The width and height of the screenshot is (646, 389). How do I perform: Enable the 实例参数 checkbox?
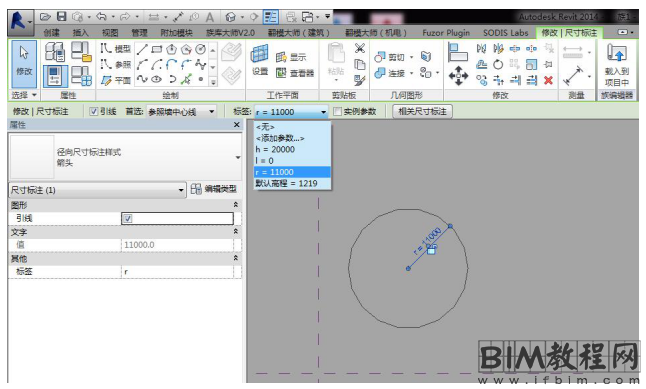point(337,111)
